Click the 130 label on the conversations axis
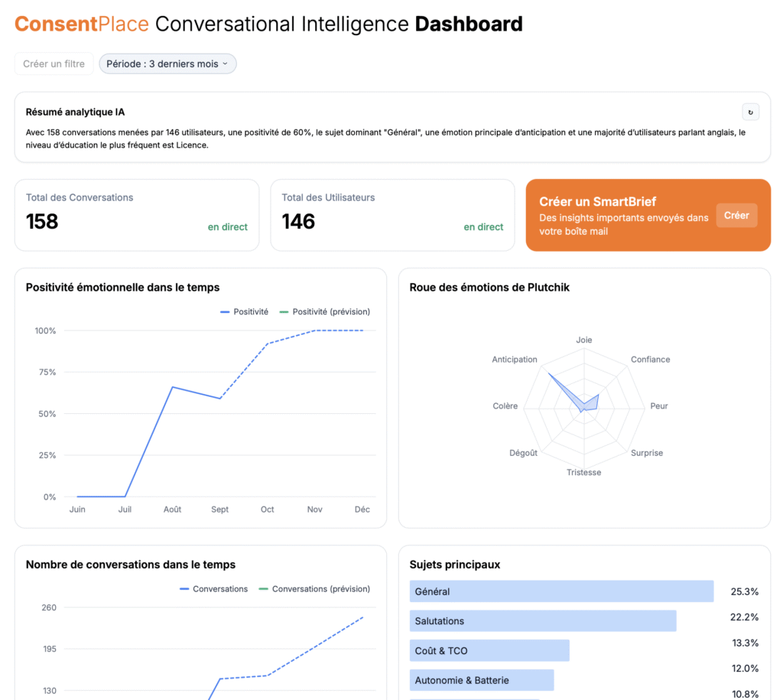The height and width of the screenshot is (700, 783). pyautogui.click(x=50, y=691)
